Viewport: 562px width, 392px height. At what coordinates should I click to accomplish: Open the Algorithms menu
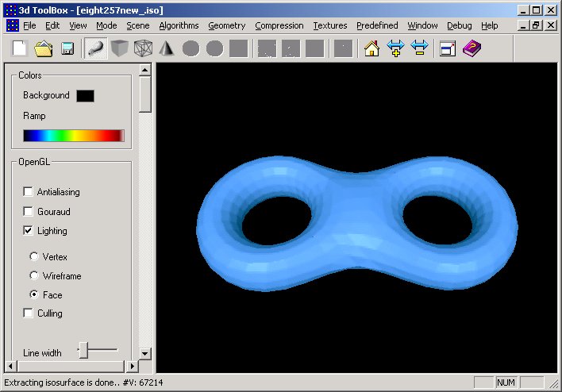coord(179,25)
